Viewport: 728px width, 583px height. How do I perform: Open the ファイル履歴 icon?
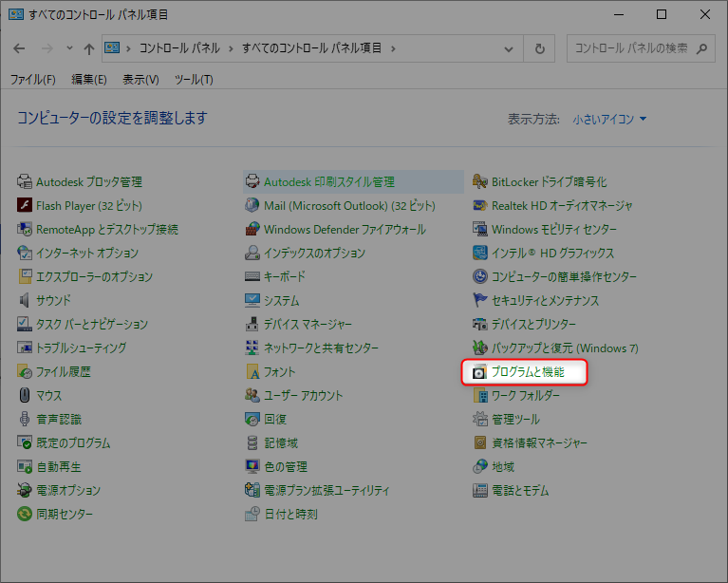(24, 371)
